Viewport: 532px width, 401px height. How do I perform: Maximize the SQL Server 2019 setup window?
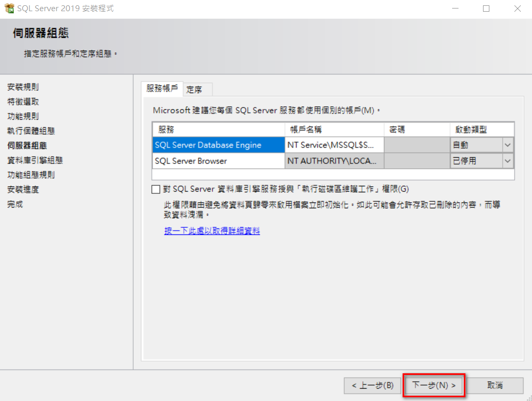486,9
